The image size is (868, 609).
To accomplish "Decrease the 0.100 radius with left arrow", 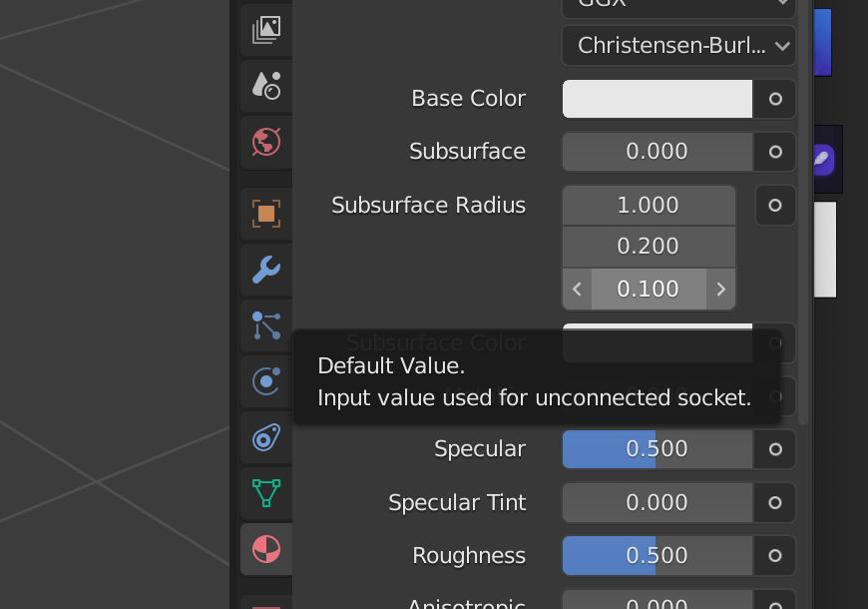I will 578,289.
